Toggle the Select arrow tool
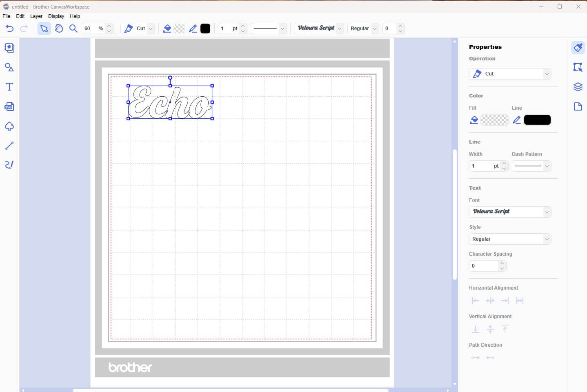Viewport: 587px width, 392px height. click(x=44, y=29)
